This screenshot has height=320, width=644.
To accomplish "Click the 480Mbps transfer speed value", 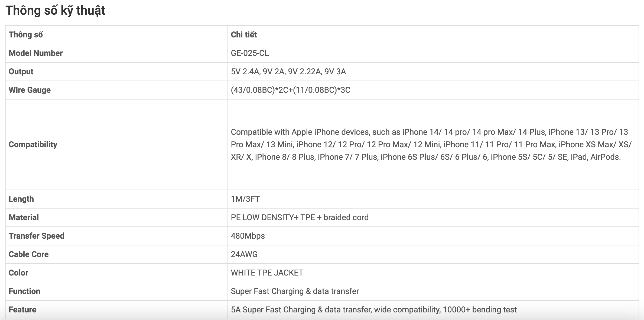I will pyautogui.click(x=248, y=236).
